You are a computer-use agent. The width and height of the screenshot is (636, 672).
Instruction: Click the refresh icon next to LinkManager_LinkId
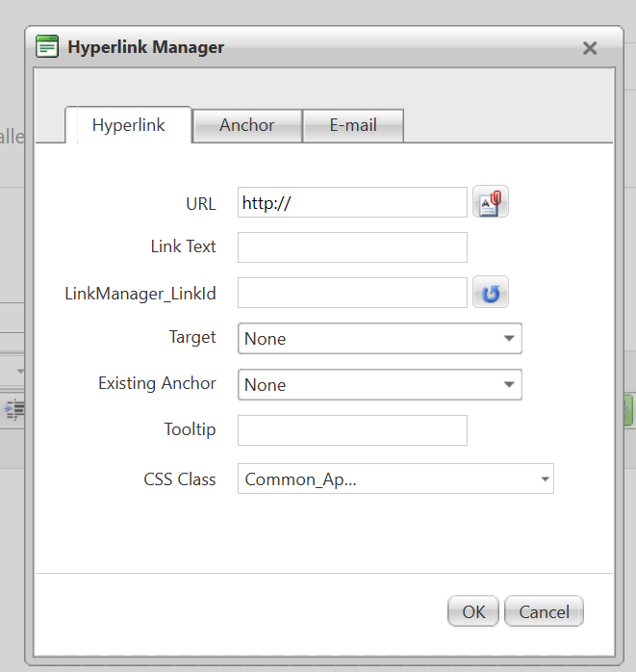[x=490, y=294]
